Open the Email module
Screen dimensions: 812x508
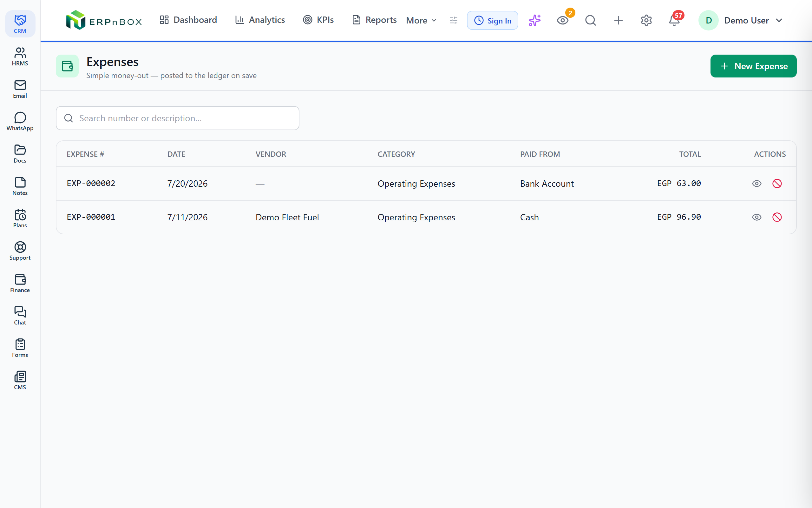tap(20, 89)
